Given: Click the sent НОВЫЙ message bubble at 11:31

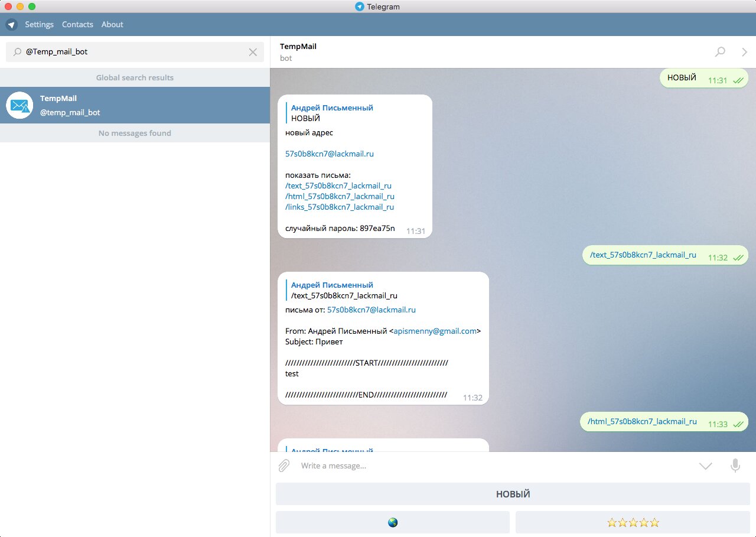Looking at the screenshot, I should click(x=704, y=78).
